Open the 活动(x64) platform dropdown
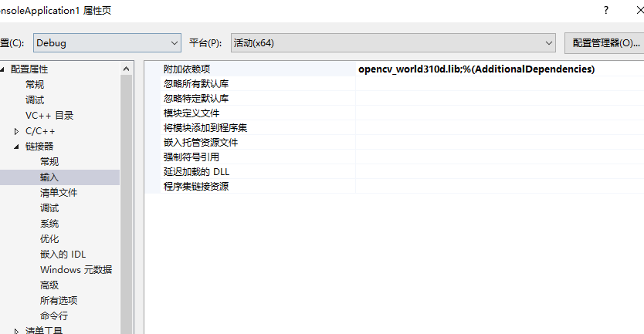The height and width of the screenshot is (334, 644). click(393, 42)
